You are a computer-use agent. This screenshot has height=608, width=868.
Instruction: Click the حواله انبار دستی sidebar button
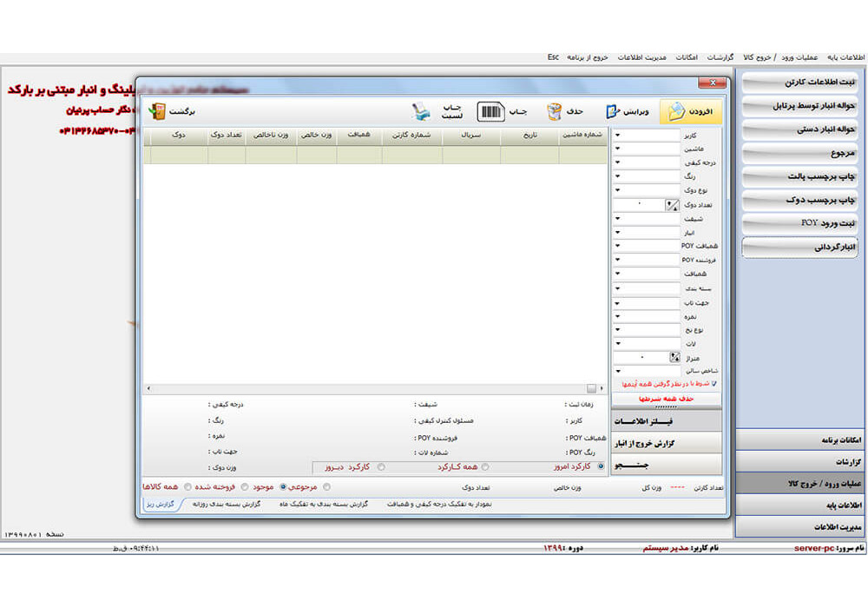pos(800,129)
